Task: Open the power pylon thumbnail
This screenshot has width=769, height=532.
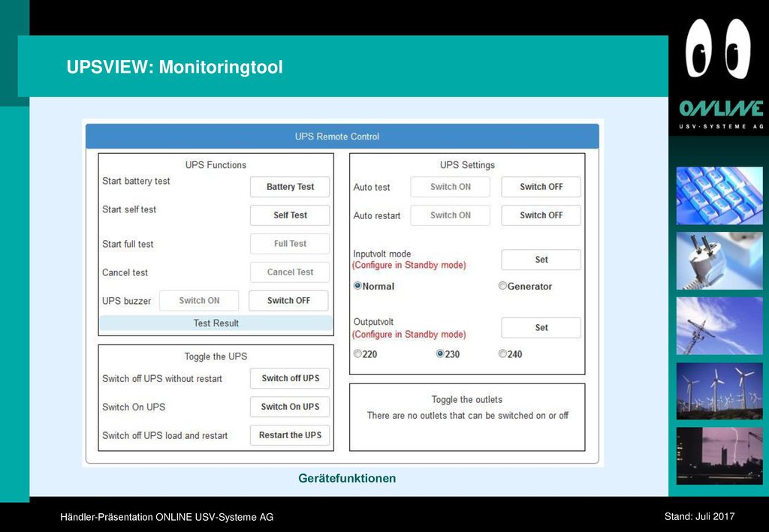Action: click(719, 326)
